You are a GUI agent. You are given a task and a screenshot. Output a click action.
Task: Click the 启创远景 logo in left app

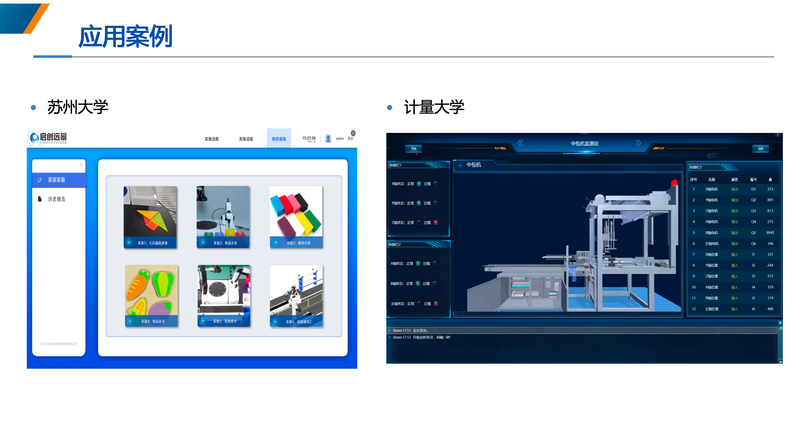(x=48, y=137)
